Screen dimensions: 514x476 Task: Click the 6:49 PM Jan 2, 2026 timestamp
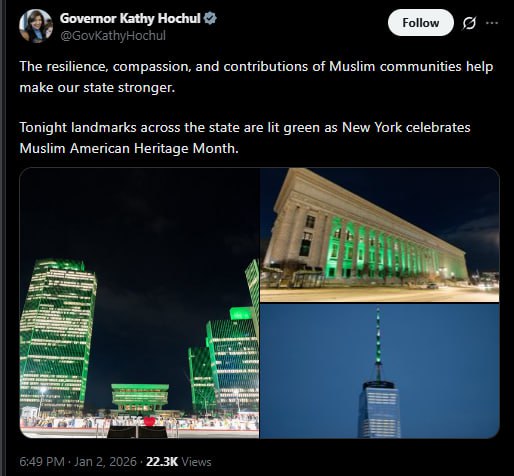(78, 462)
